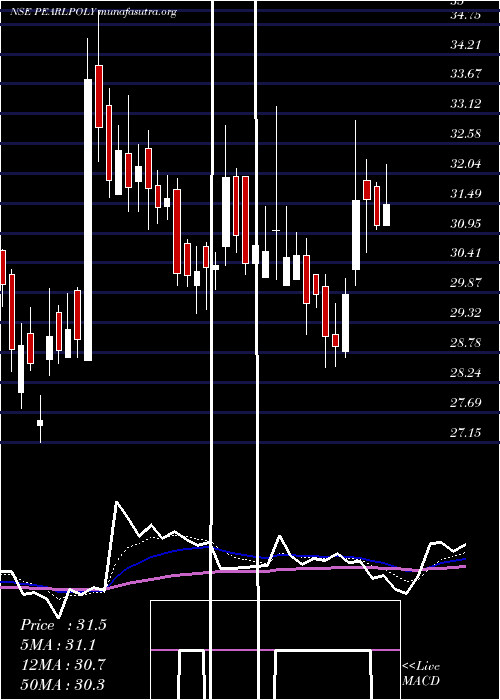
Task: Select the 32.58 price axis label
Action: point(466,134)
